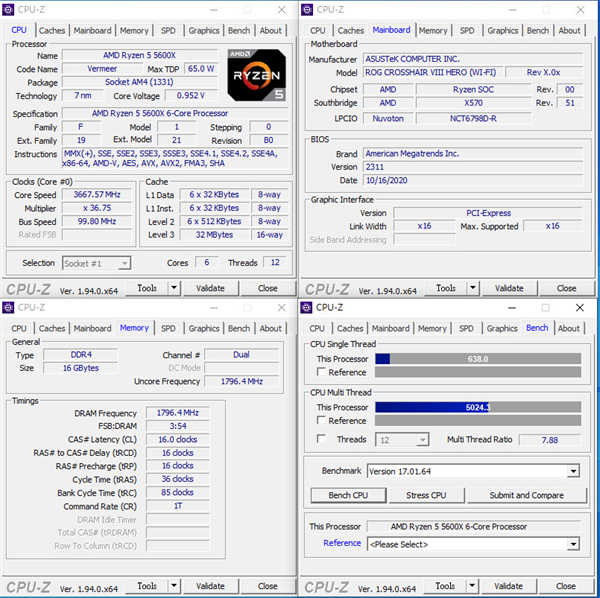Click Submit and Compare button
600x598 pixels.
coord(527,495)
